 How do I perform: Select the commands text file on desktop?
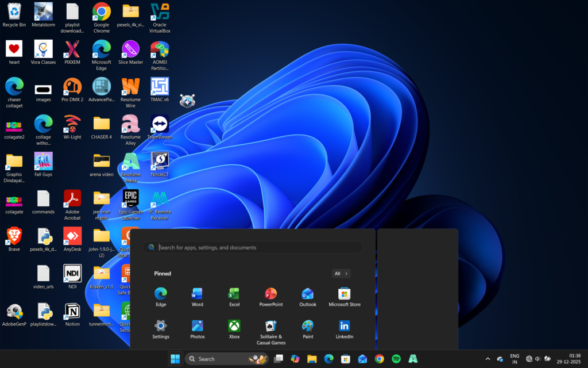tap(43, 203)
